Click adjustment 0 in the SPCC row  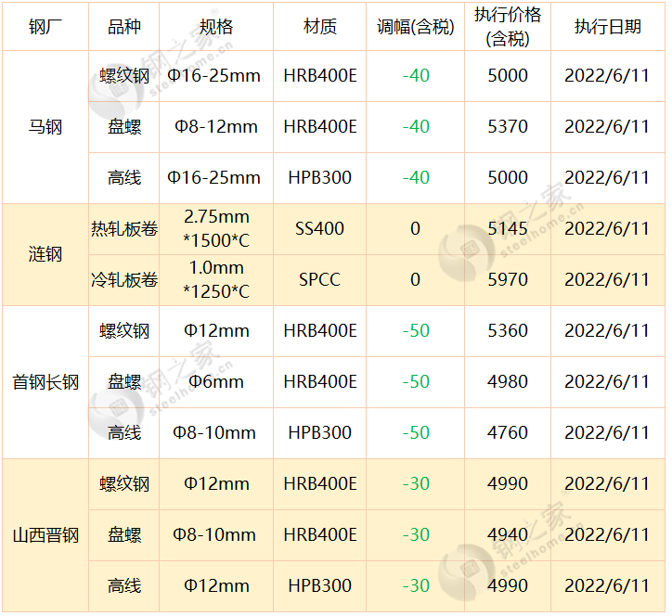tap(415, 280)
